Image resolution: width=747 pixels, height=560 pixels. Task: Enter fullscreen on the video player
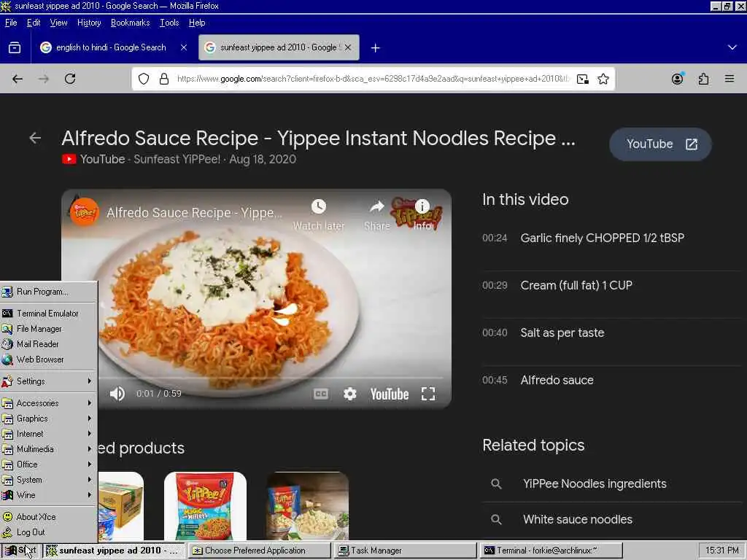tap(428, 394)
